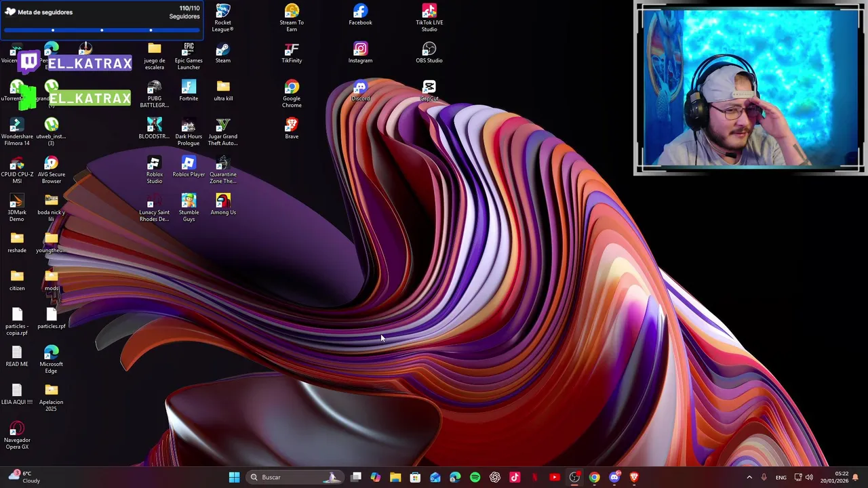The width and height of the screenshot is (868, 488).
Task: Select the boda nick y lili folder
Action: pos(52,207)
